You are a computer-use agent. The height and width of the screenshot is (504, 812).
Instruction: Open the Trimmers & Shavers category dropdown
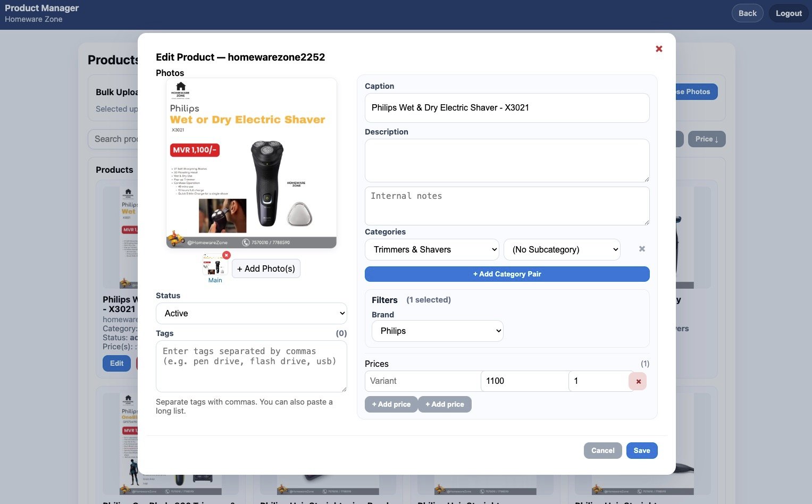pos(432,249)
